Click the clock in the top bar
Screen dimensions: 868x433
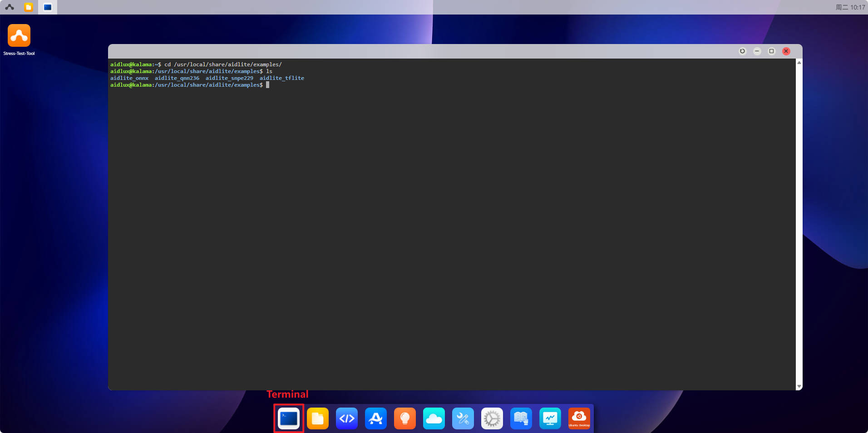pos(850,7)
